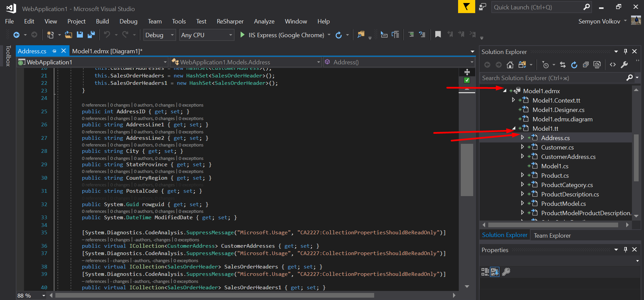
Task: Refresh the Solution Explorer tree
Action: tap(574, 65)
